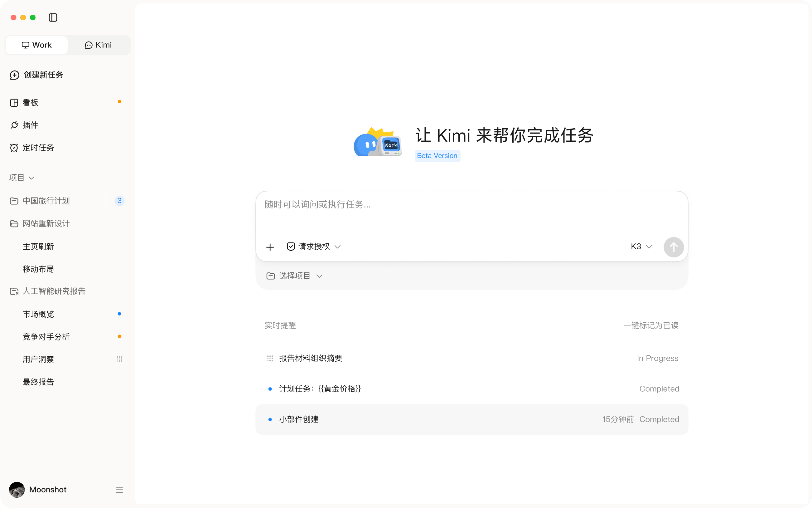The image size is (812, 508).
Task: Click the plus attachment icon
Action: (x=270, y=247)
